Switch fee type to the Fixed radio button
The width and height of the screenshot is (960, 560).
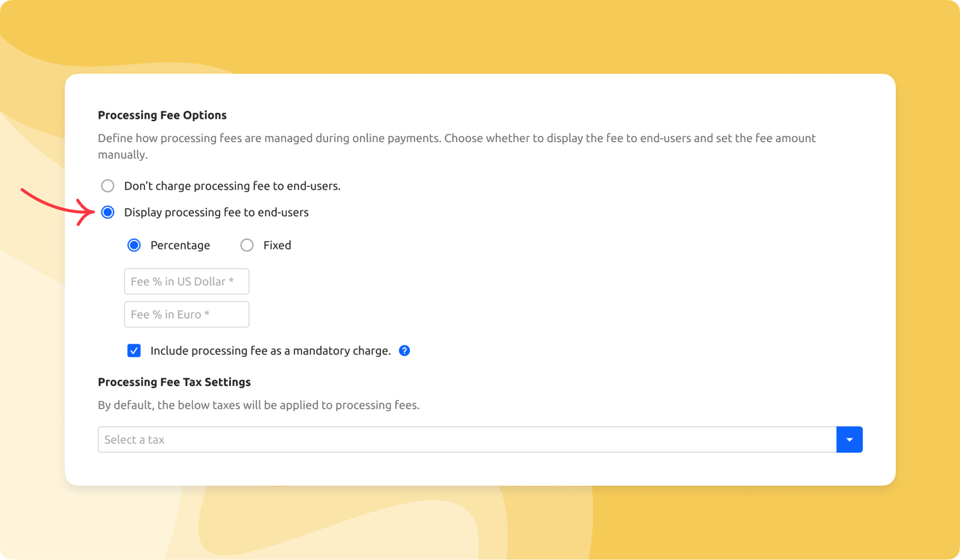coord(247,245)
